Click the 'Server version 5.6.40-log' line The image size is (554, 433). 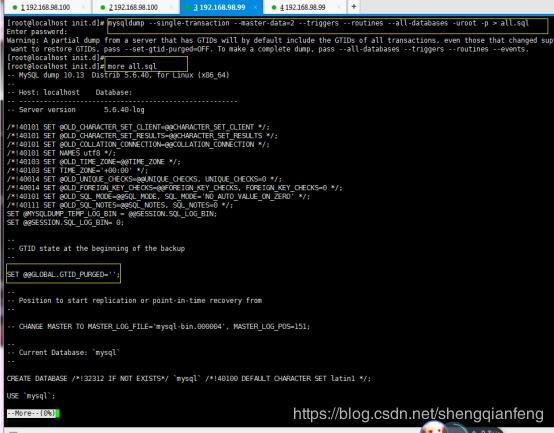coord(76,110)
